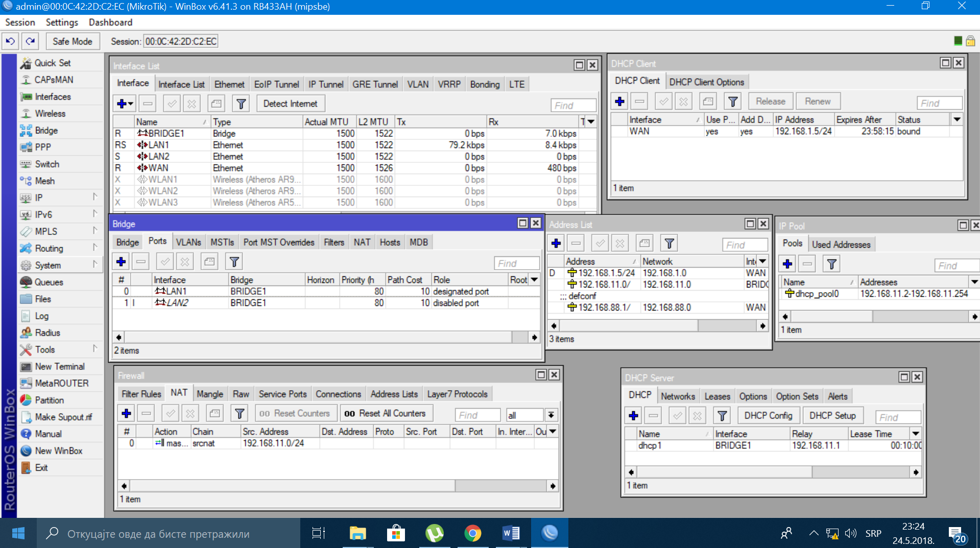Open column selector dropdown in DHCP Client table
The width and height of the screenshot is (980, 548).
[957, 120]
